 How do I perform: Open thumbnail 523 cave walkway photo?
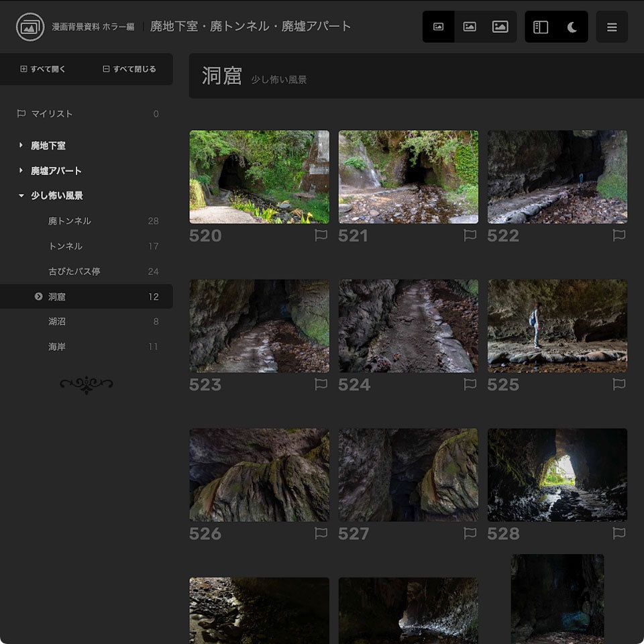[x=259, y=326]
